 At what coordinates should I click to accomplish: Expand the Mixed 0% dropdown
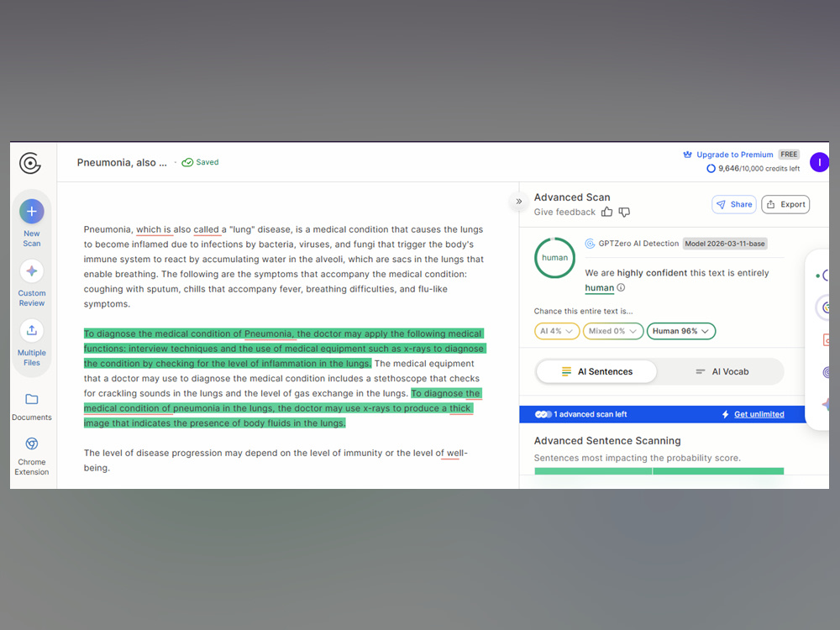tap(613, 331)
